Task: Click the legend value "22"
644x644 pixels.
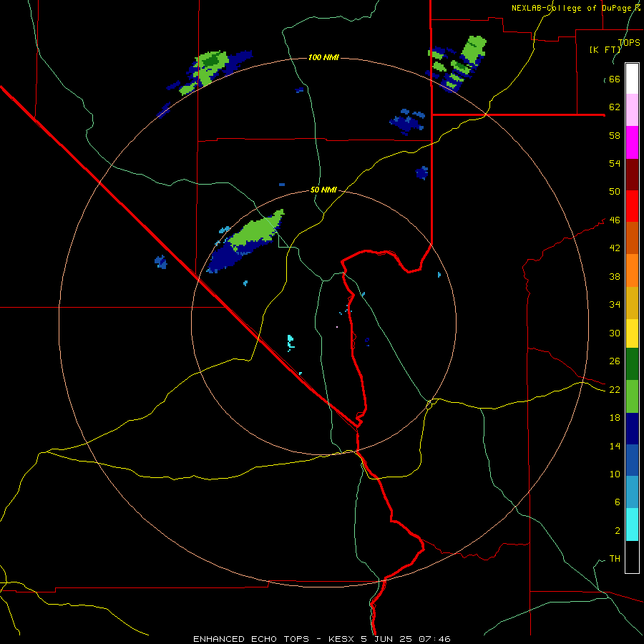Action: pos(615,390)
